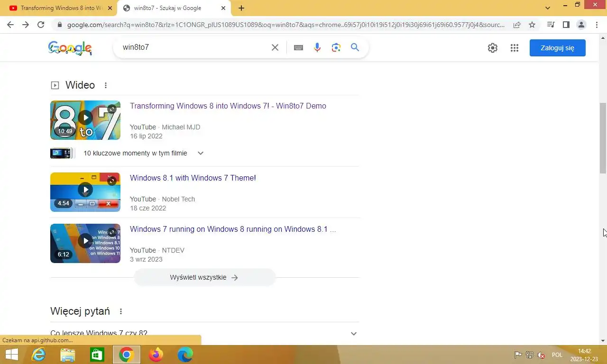This screenshot has width=607, height=364.
Task: Open Chrome side panel
Action: 566,25
